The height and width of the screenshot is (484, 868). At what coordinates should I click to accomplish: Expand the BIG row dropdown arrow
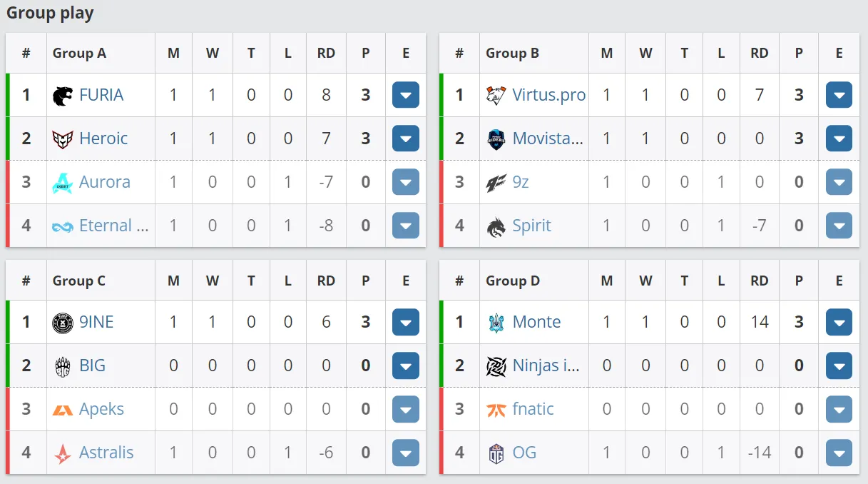(x=406, y=365)
